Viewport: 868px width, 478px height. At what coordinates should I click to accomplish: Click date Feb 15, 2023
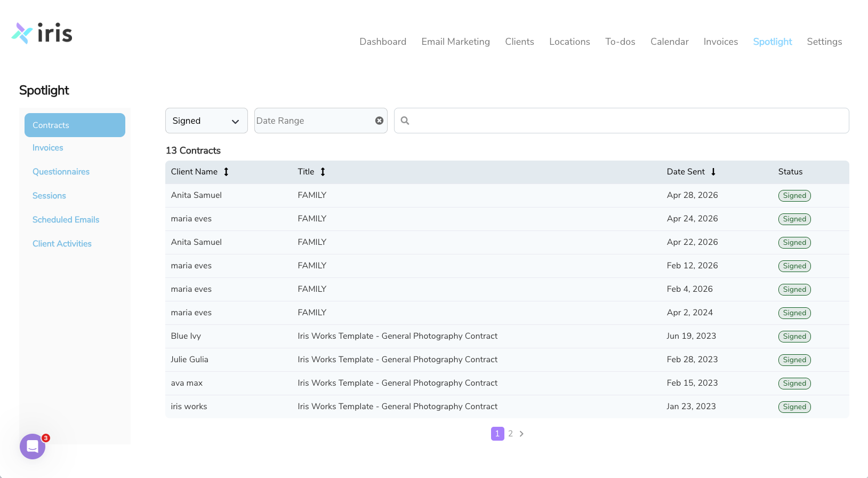(x=692, y=383)
